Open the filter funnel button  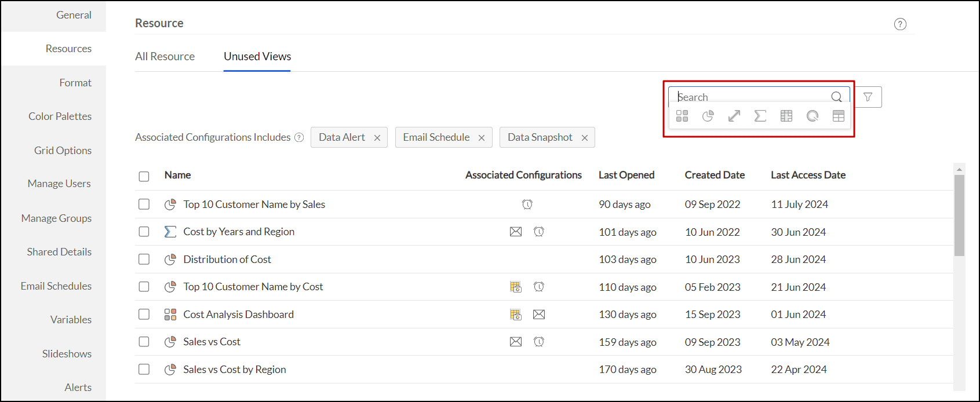pyautogui.click(x=868, y=97)
